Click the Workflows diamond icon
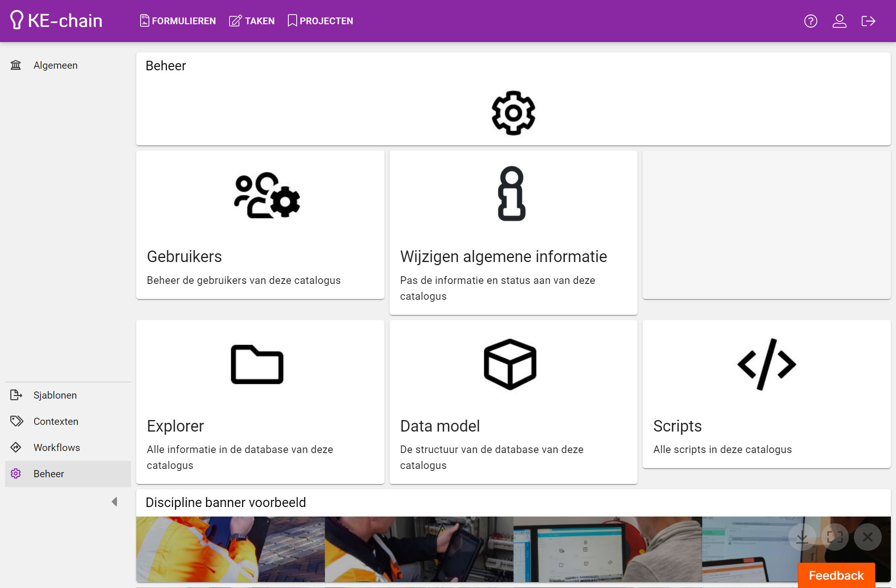 16,447
